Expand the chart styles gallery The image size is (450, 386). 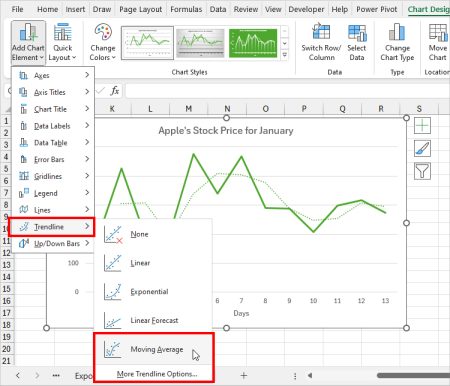click(x=285, y=55)
